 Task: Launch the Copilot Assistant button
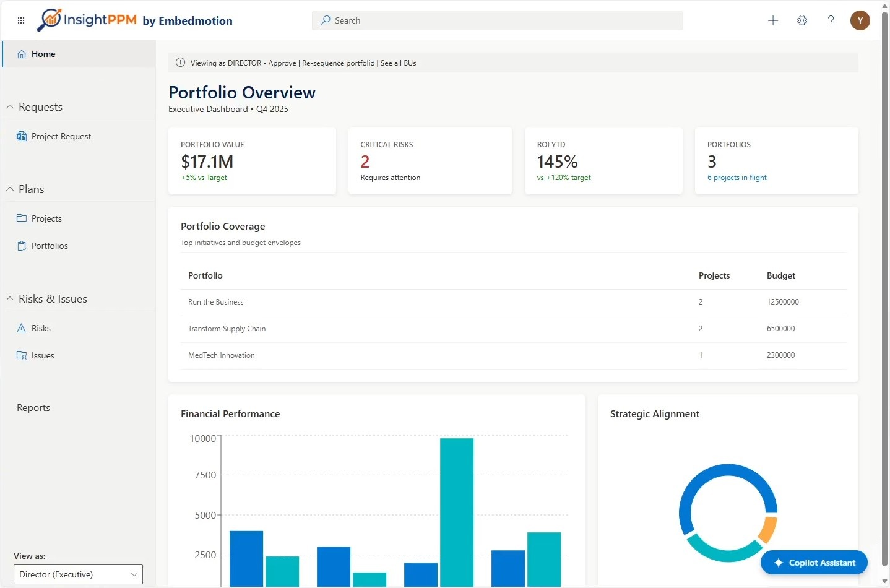814,563
